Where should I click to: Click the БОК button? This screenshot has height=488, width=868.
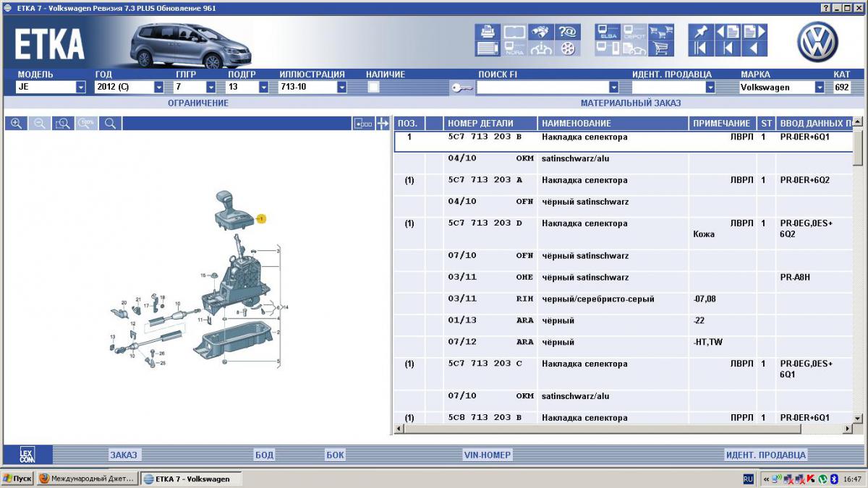pos(335,455)
